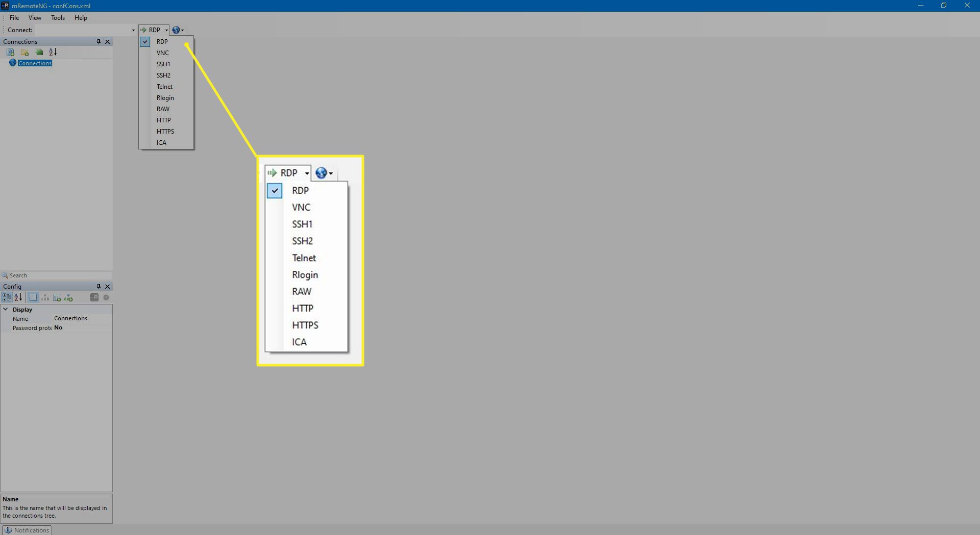
Task: Click the gray round status icon in Config
Action: 106,297
